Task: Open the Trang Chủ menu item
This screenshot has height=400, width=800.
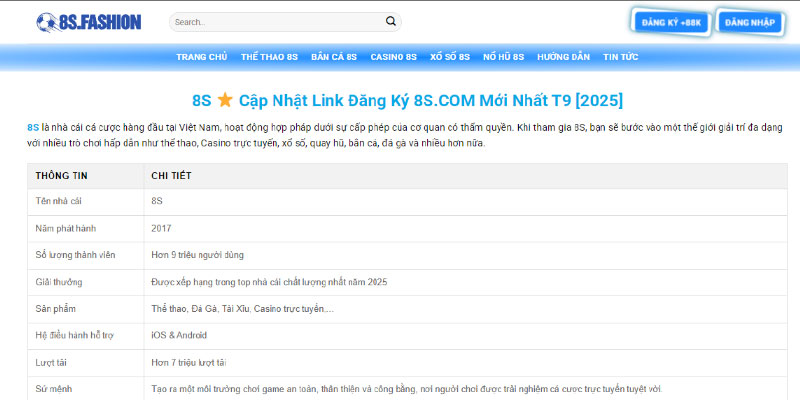Action: pyautogui.click(x=202, y=57)
